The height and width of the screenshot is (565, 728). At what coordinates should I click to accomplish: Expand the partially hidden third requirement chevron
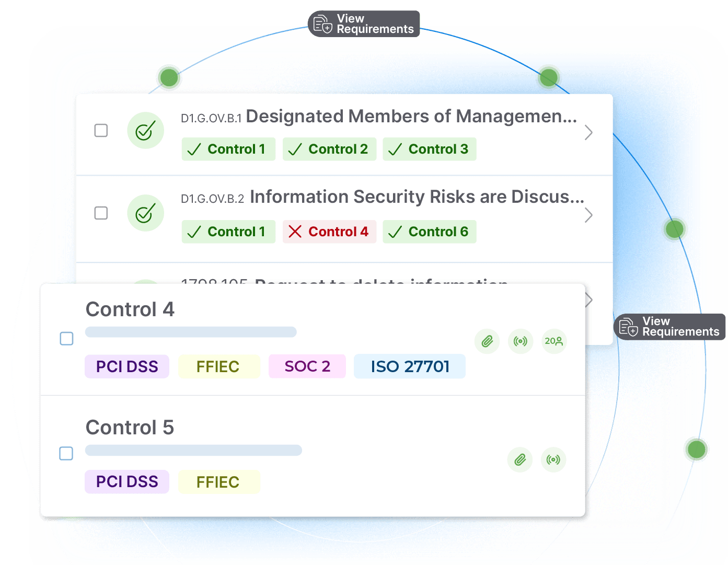(590, 300)
